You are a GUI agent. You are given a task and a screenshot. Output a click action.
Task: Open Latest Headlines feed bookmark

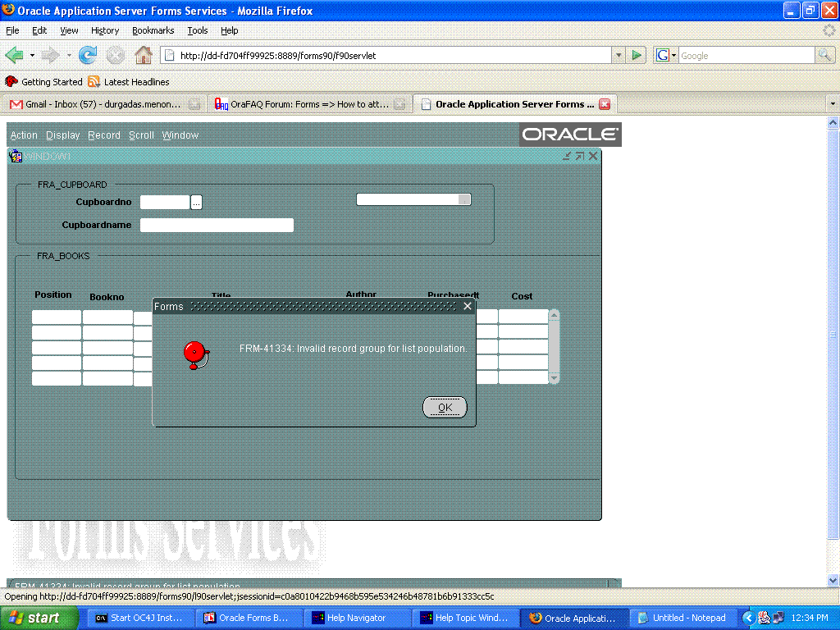pyautogui.click(x=129, y=82)
